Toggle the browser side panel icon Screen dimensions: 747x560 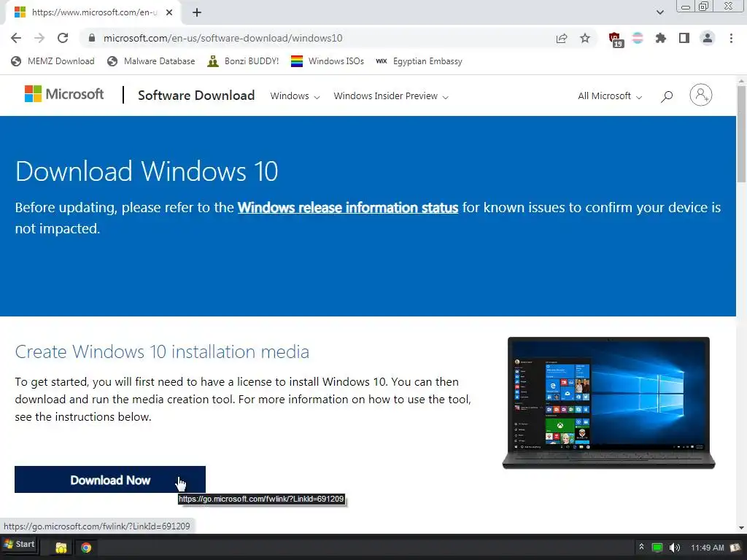pyautogui.click(x=684, y=38)
